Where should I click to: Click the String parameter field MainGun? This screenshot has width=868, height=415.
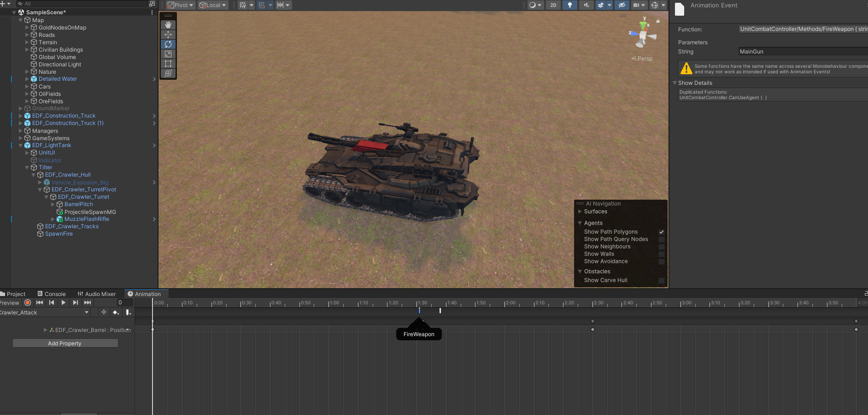click(803, 52)
